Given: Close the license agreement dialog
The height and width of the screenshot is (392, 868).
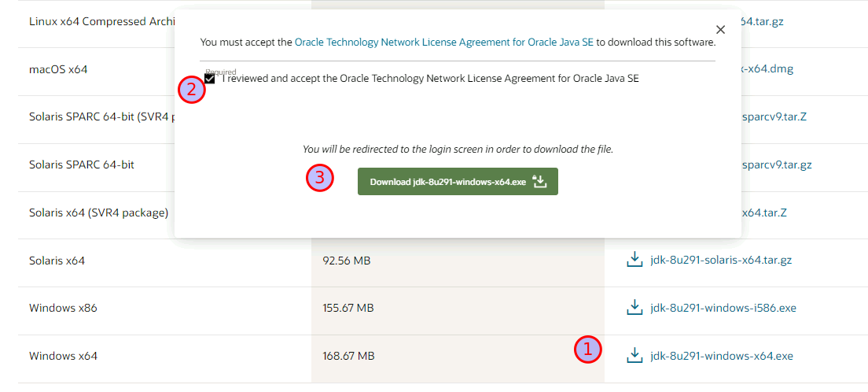Looking at the screenshot, I should (720, 30).
